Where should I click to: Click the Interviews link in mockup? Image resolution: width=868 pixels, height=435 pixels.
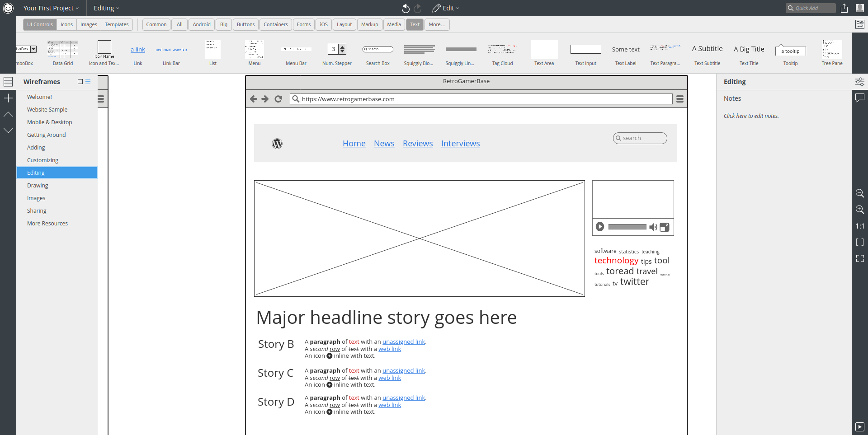pyautogui.click(x=461, y=144)
